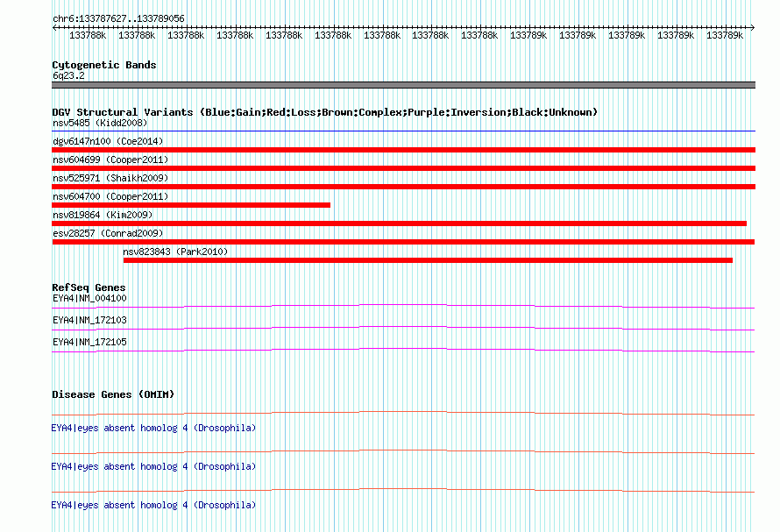This screenshot has width=780, height=532.
Task: Click the orange line above third EYA4 OMIM entry
Action: point(403,491)
